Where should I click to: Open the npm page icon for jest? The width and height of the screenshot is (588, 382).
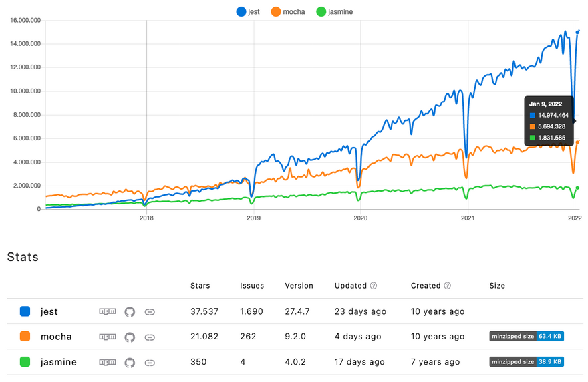107,311
